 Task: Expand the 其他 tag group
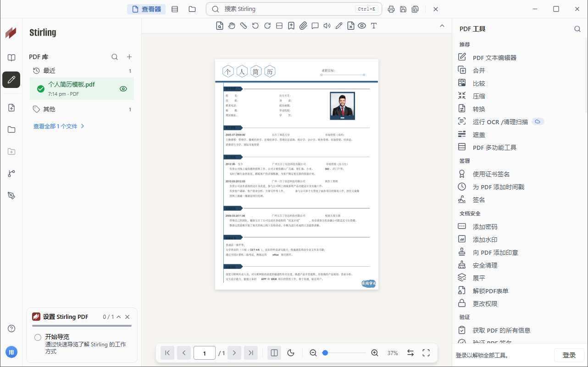point(82,109)
